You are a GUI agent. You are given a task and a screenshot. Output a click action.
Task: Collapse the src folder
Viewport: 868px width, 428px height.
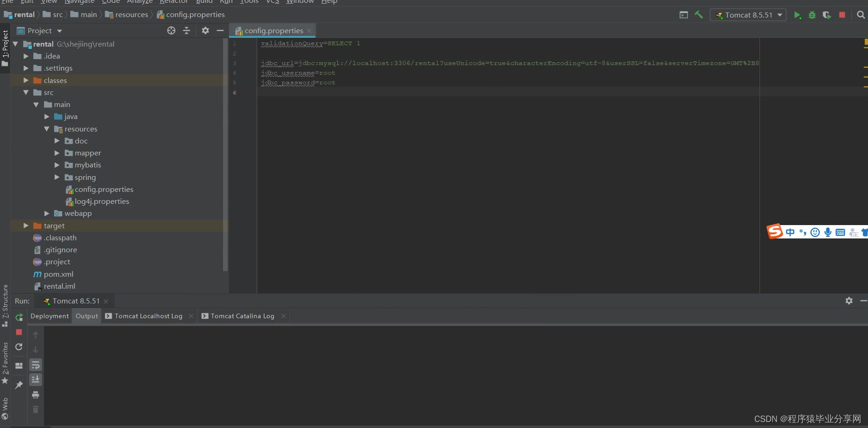[26, 92]
